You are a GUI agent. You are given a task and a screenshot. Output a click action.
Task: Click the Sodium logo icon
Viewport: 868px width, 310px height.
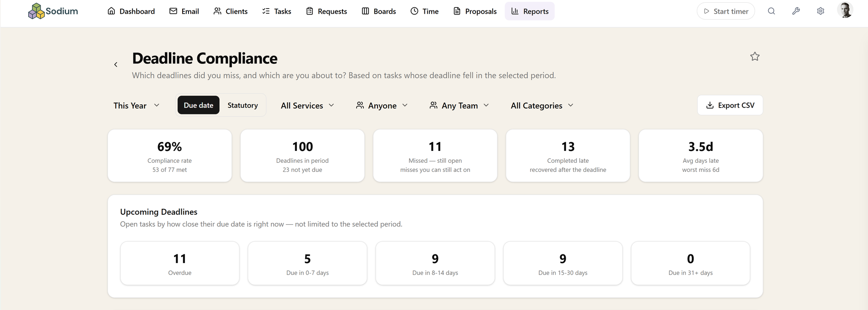[x=36, y=11]
